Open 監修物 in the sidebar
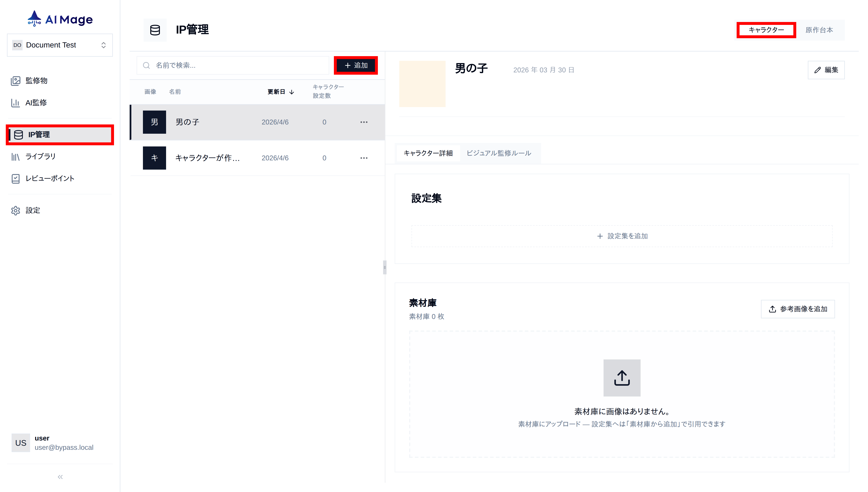 point(60,80)
